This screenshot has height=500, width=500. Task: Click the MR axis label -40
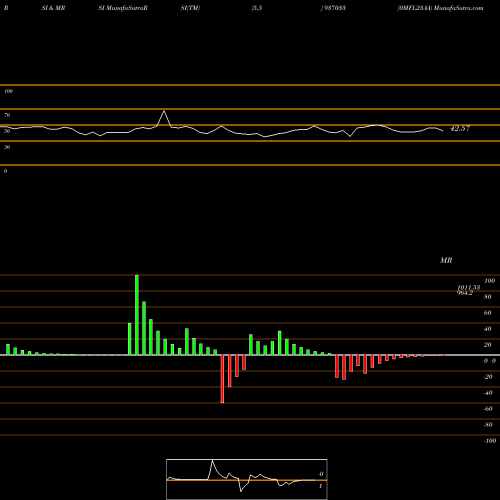[488, 393]
